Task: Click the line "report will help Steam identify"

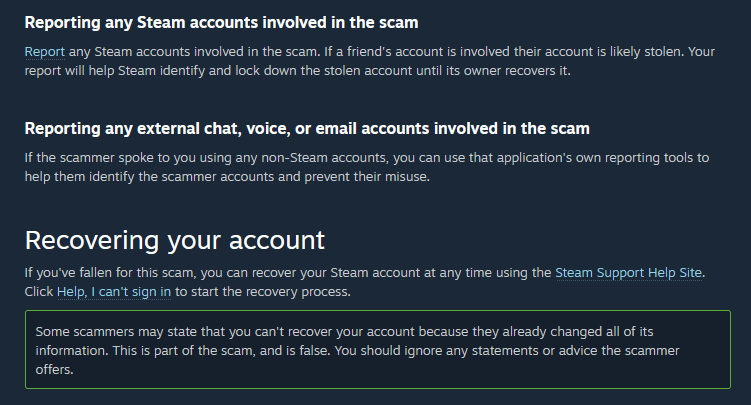Action: (x=297, y=71)
